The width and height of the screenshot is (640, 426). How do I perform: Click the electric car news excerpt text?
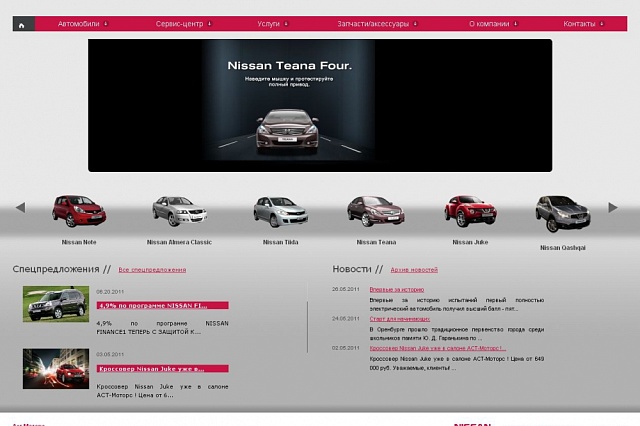457,304
